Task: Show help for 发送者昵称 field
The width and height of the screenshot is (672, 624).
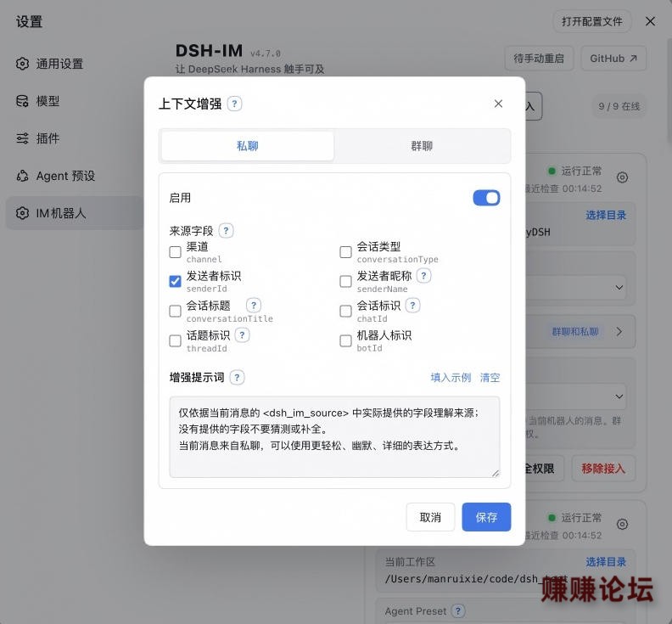Action: click(x=424, y=276)
